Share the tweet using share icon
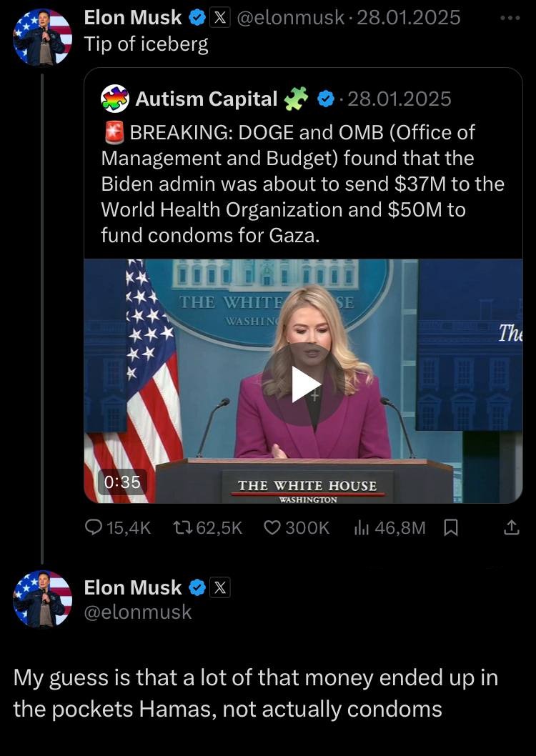Image resolution: width=536 pixels, height=756 pixels. point(510,528)
